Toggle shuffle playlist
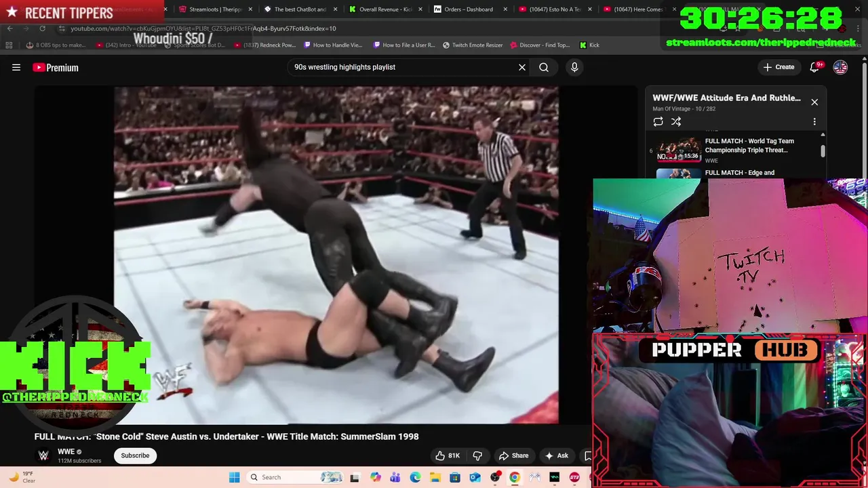This screenshot has width=868, height=488. click(676, 121)
